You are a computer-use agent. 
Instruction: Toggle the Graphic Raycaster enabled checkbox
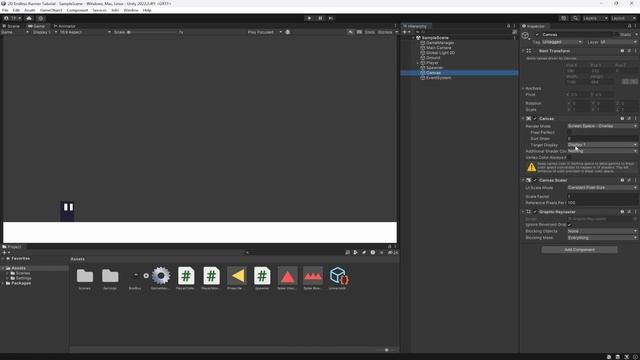click(535, 212)
